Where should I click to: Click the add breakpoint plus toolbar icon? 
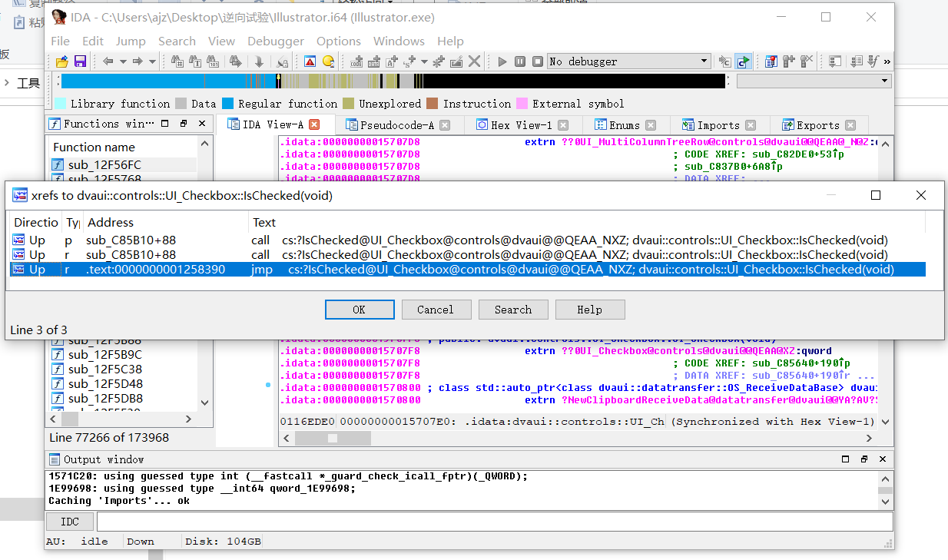[788, 61]
